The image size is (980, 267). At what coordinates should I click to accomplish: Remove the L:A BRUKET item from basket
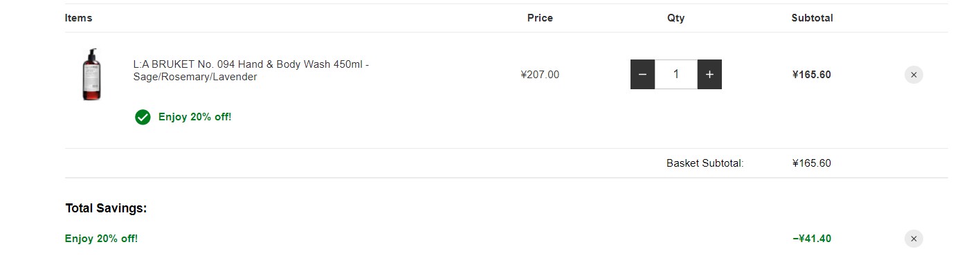[914, 75]
